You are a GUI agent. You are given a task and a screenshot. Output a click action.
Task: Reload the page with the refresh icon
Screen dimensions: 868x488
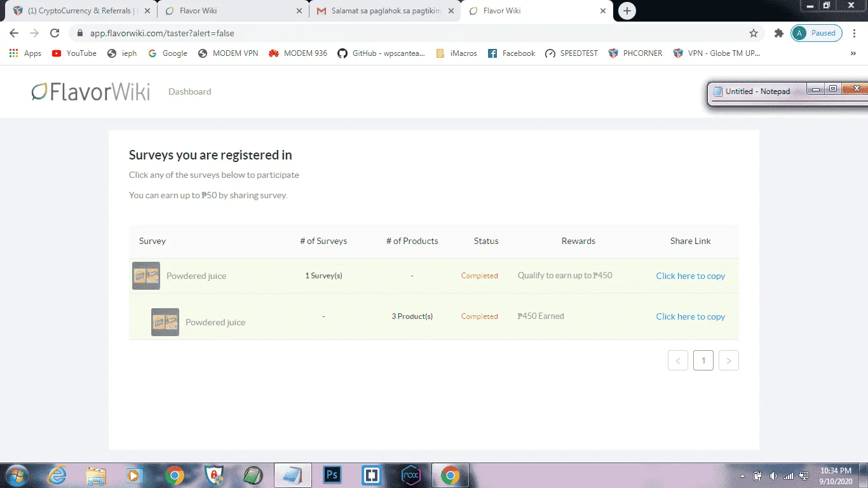tap(55, 33)
